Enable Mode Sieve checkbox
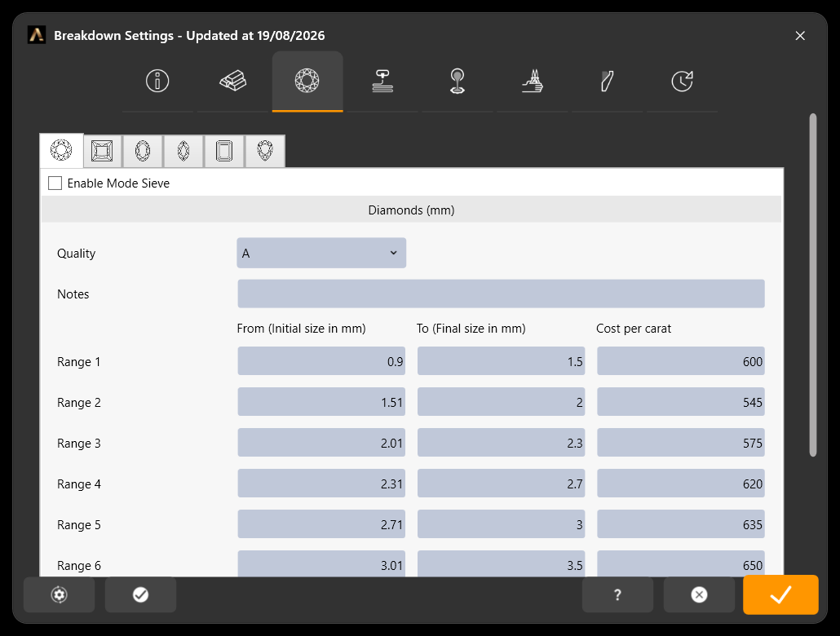This screenshot has width=840, height=636. click(55, 183)
